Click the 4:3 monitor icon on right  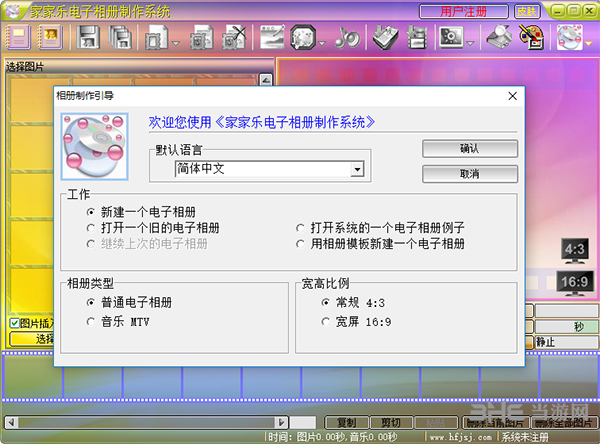click(x=575, y=251)
